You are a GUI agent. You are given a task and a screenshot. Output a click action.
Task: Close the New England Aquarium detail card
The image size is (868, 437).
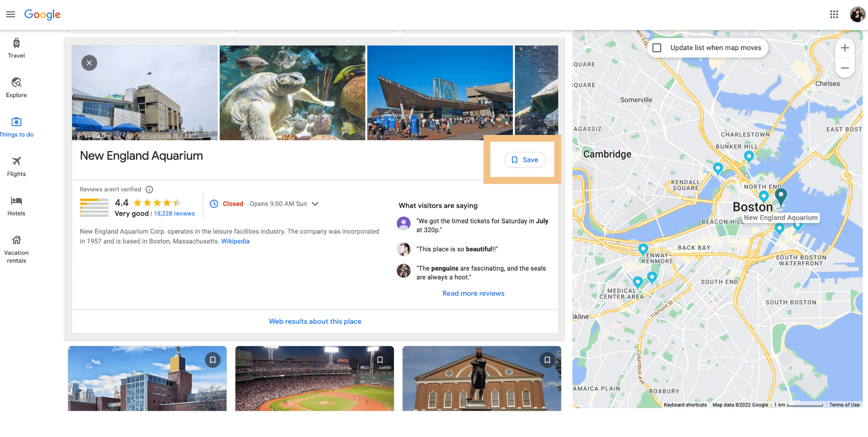pyautogui.click(x=89, y=63)
